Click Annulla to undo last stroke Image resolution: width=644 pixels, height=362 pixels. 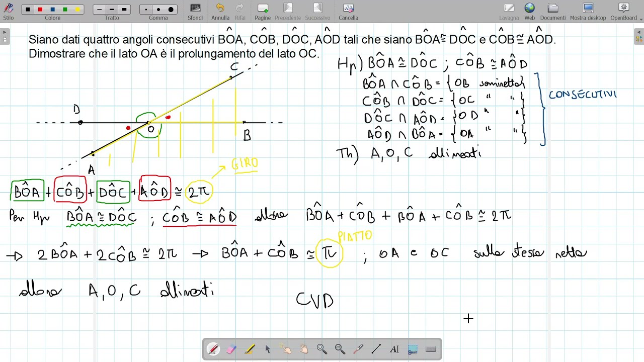pyautogui.click(x=220, y=11)
